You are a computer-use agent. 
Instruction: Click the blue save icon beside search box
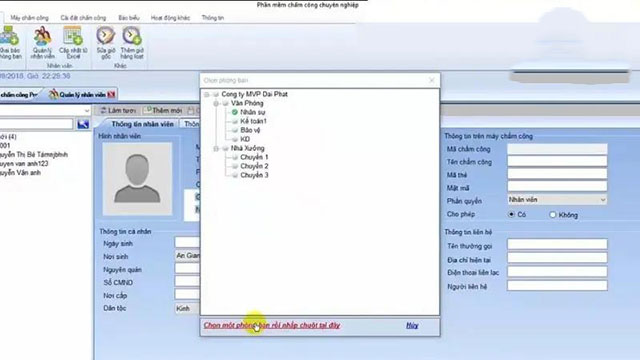pos(83,124)
